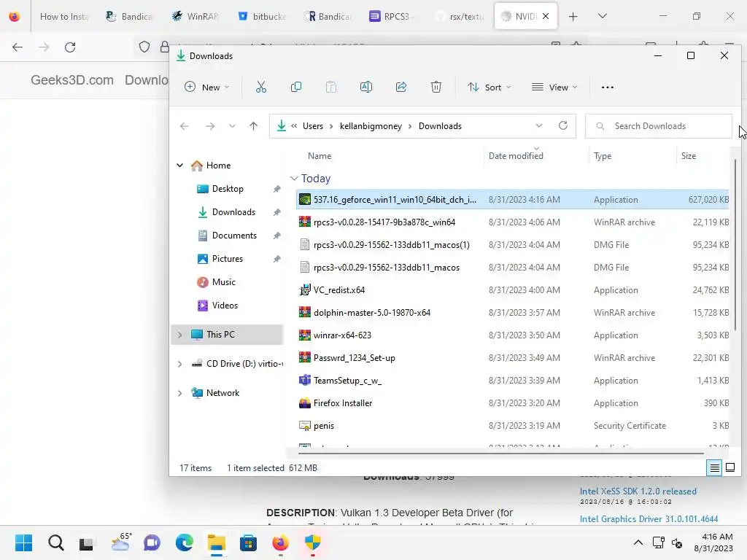
Task: Click the Copy icon in Explorer toolbar
Action: pos(296,87)
